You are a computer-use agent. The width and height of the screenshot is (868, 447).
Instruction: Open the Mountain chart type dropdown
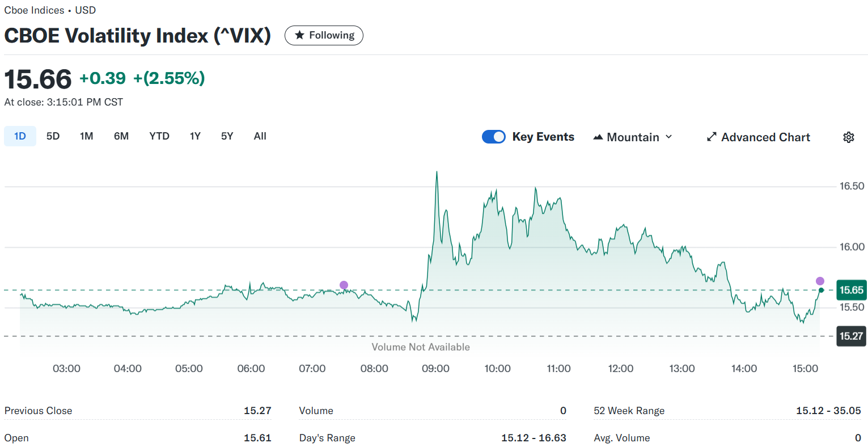633,137
